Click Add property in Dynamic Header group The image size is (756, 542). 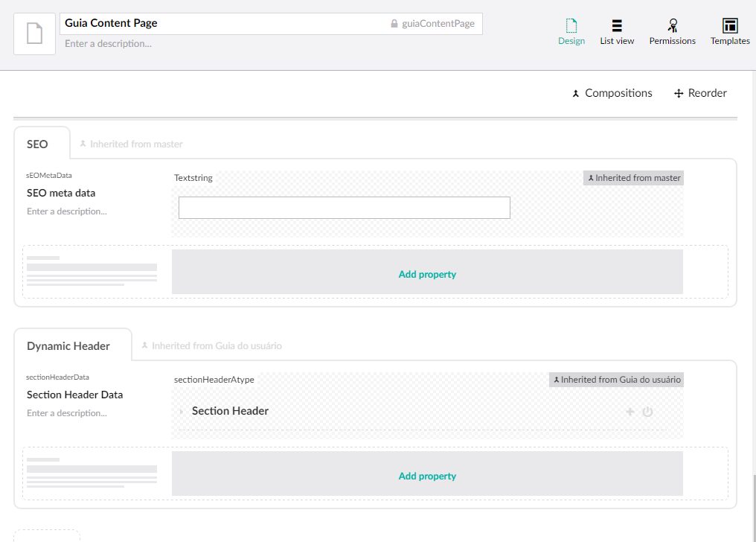coord(427,476)
